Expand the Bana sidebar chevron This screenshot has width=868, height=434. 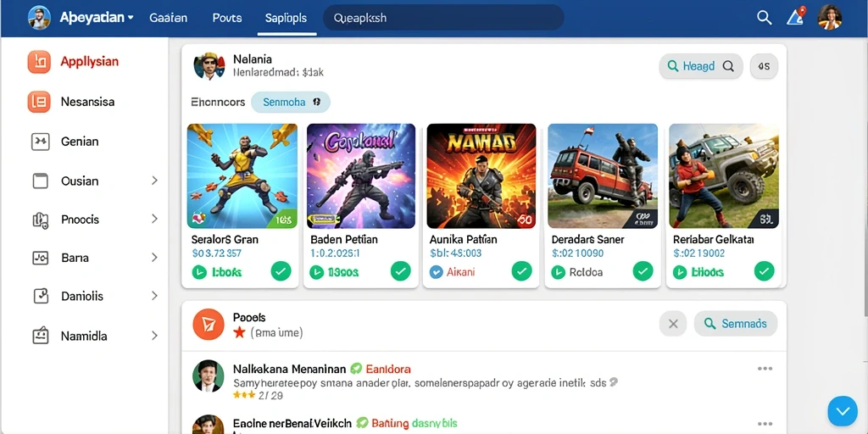tap(154, 258)
